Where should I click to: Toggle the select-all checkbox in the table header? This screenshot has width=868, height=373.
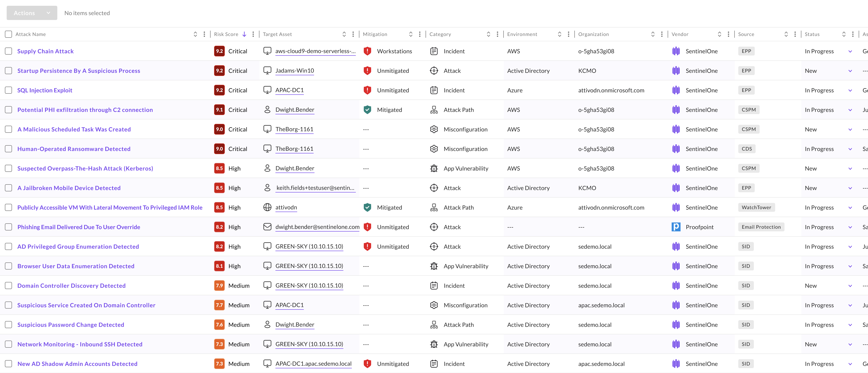click(x=8, y=34)
